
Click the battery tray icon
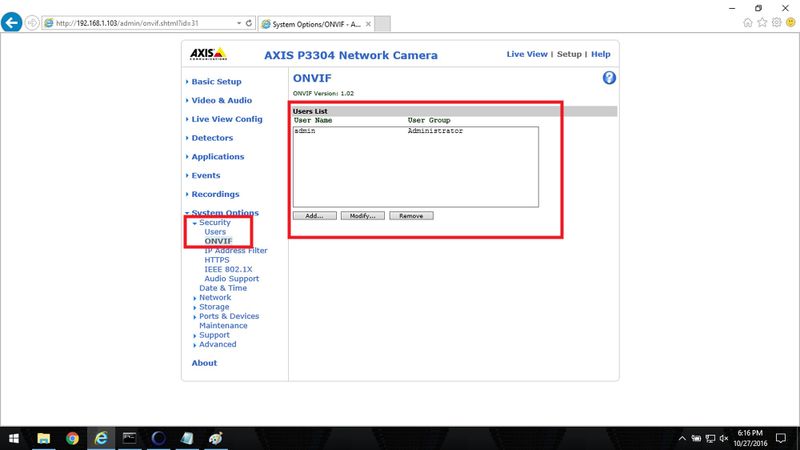click(x=696, y=438)
